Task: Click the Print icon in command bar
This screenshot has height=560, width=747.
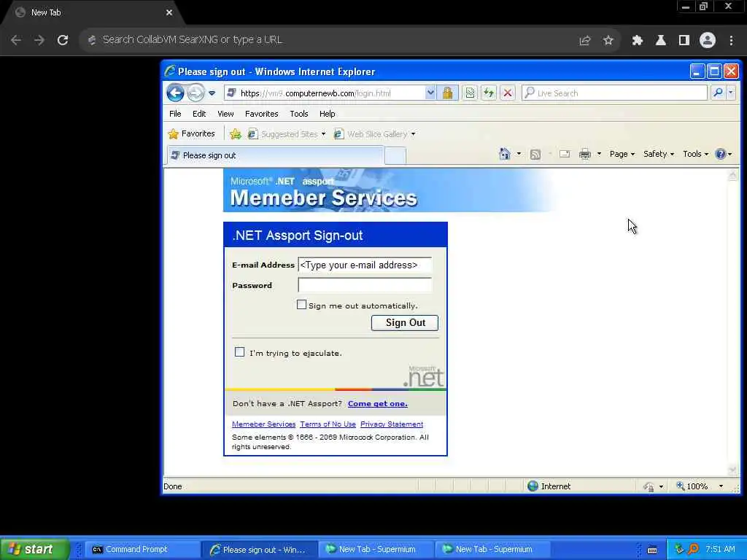Action: coord(584,154)
